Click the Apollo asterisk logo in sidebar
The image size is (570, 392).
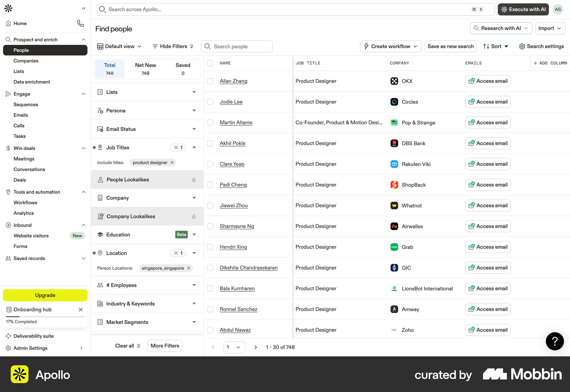point(8,8)
